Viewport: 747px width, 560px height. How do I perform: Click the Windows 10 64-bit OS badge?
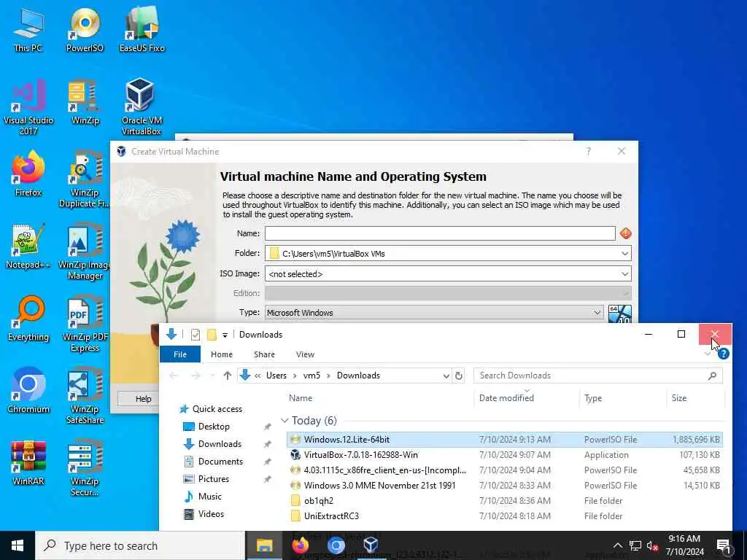[x=620, y=314]
